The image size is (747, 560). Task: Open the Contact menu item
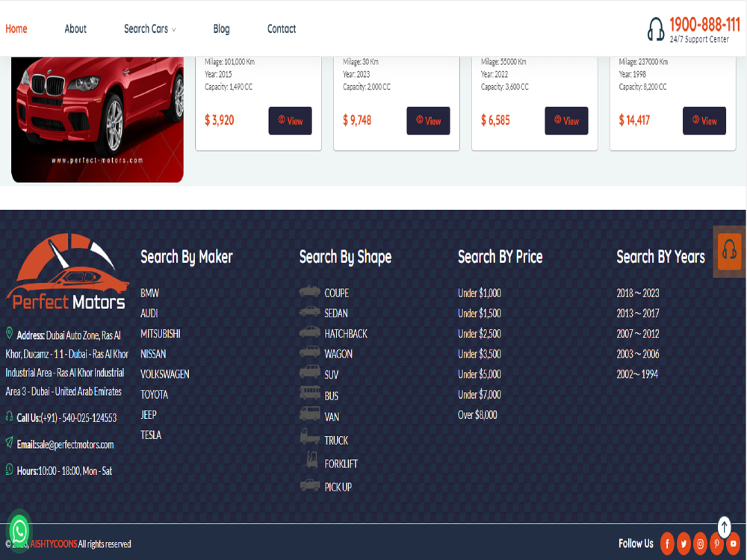click(281, 29)
